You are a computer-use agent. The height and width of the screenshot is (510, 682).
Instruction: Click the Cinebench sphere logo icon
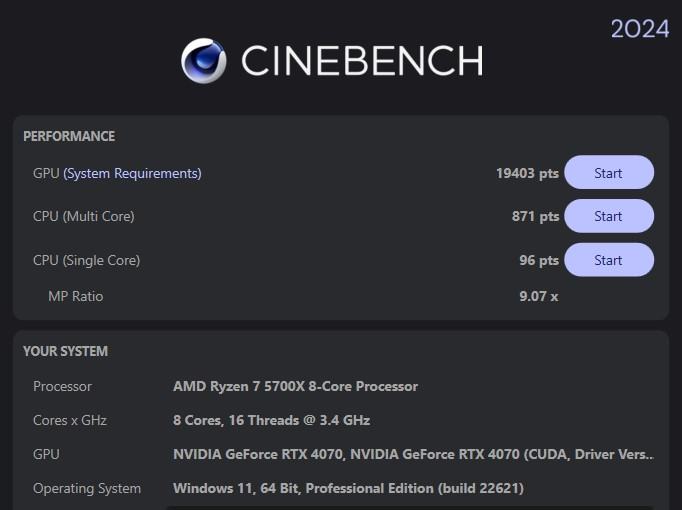203,60
